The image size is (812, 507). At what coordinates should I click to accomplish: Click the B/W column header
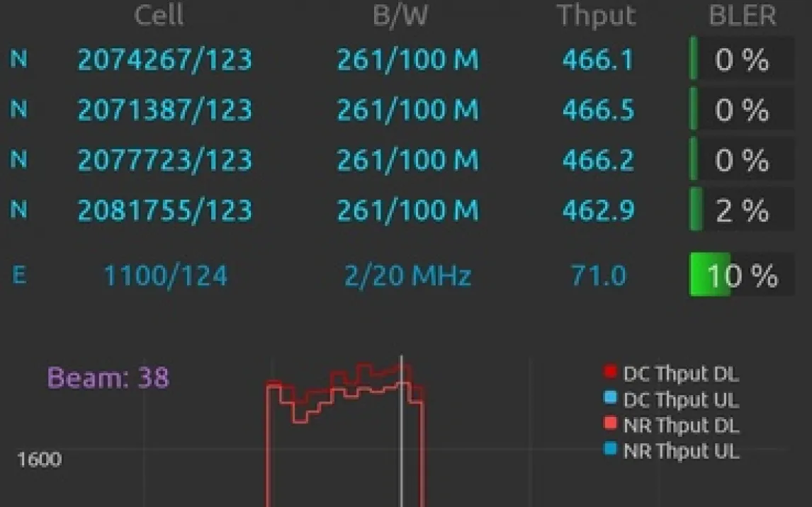pyautogui.click(x=400, y=15)
